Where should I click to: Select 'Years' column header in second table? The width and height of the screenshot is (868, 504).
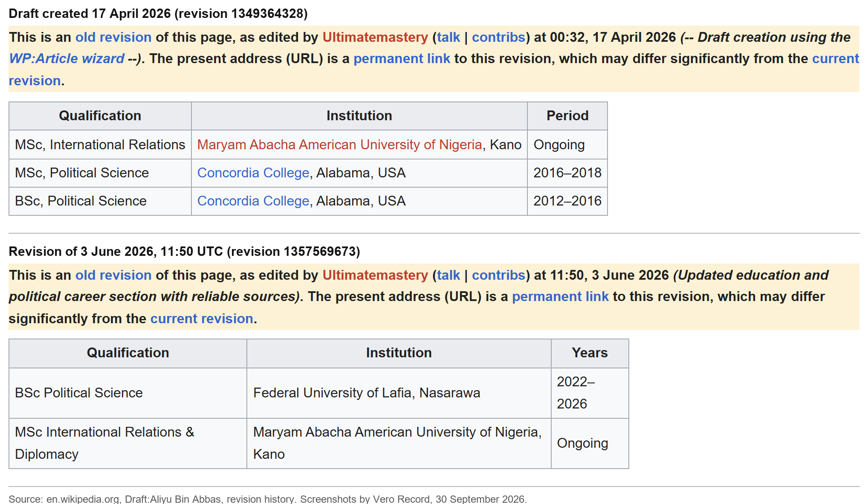coord(590,353)
